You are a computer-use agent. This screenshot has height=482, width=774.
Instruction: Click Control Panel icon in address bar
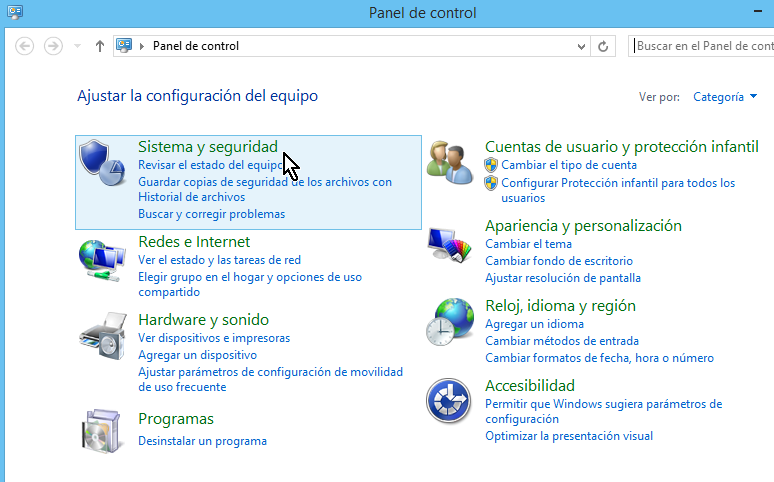coord(124,46)
